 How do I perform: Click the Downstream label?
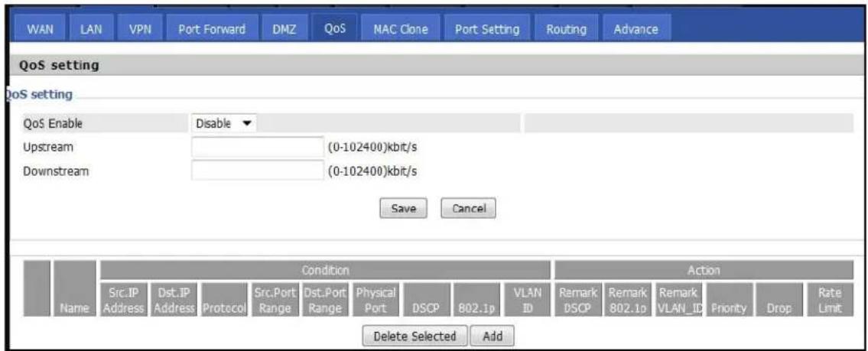[55, 171]
